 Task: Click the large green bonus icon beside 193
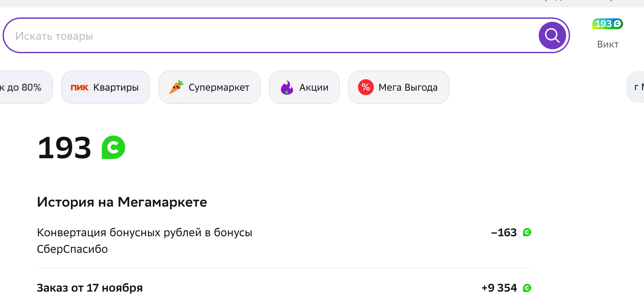(113, 147)
